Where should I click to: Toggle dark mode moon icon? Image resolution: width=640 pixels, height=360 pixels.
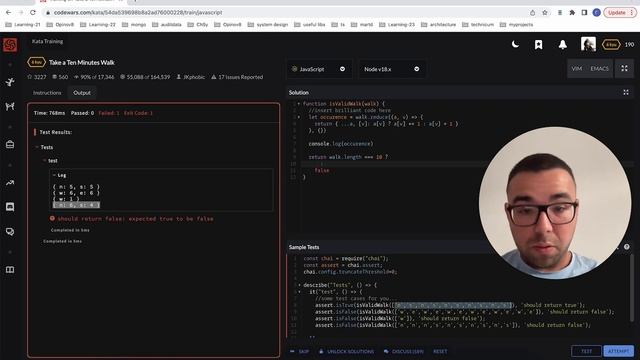point(515,44)
